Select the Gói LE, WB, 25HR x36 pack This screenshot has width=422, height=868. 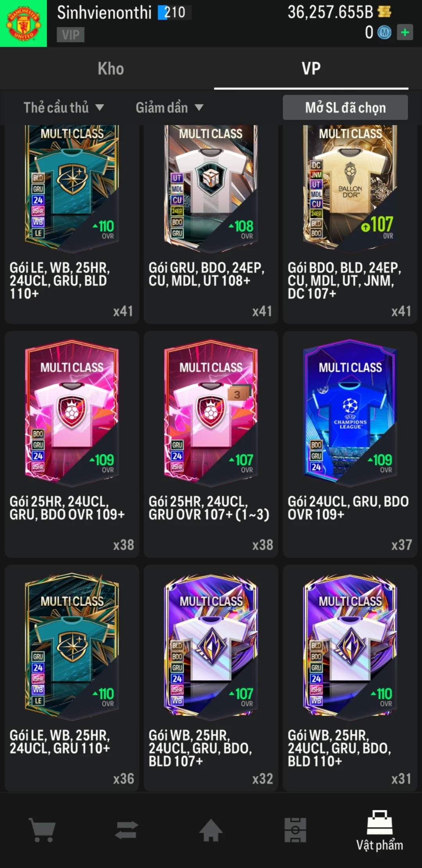point(72,678)
